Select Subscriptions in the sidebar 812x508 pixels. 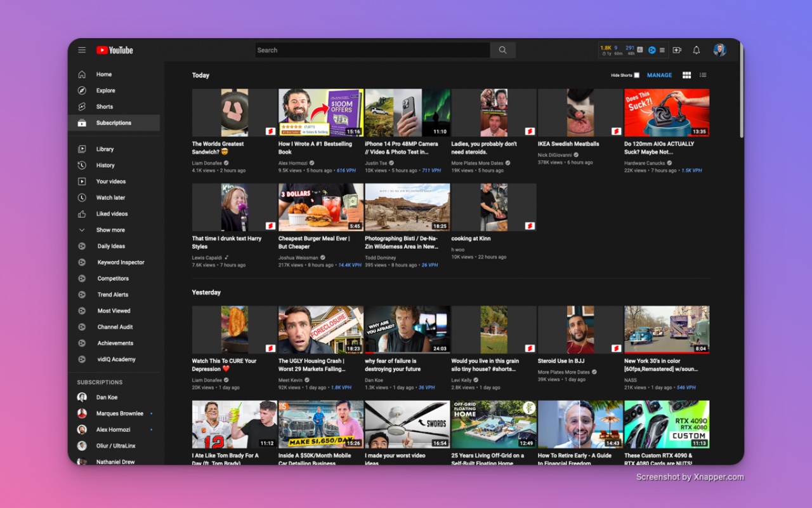115,123
